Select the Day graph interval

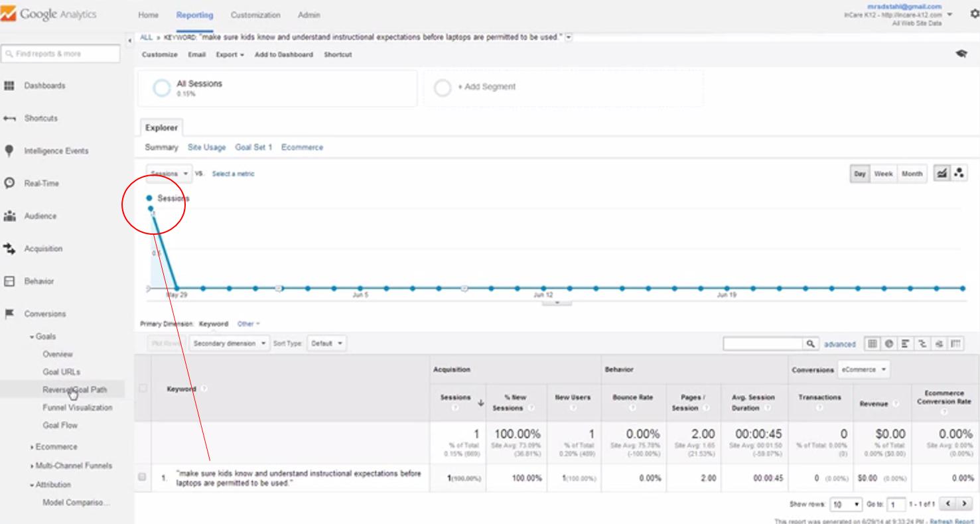coord(860,174)
